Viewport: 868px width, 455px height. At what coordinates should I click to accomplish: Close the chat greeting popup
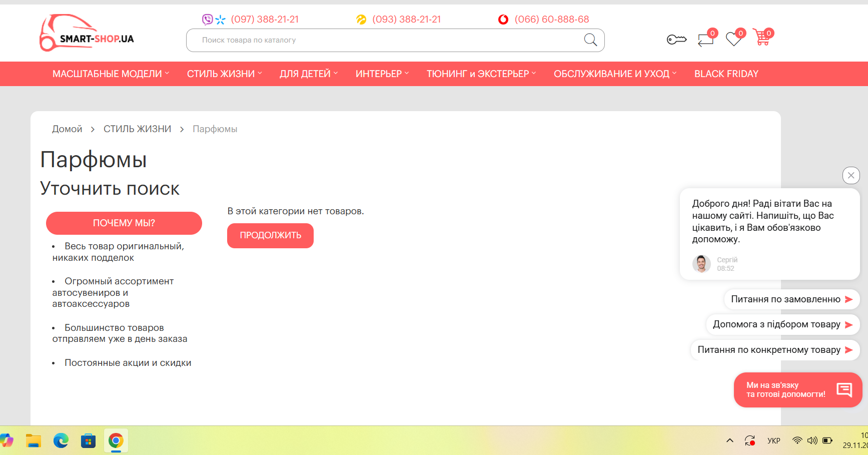850,175
